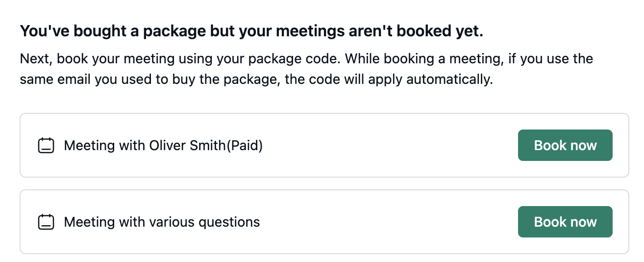This screenshot has width=644, height=262.
Task: Book the Meeting with Oliver Smith(Paid)
Action: [x=565, y=145]
